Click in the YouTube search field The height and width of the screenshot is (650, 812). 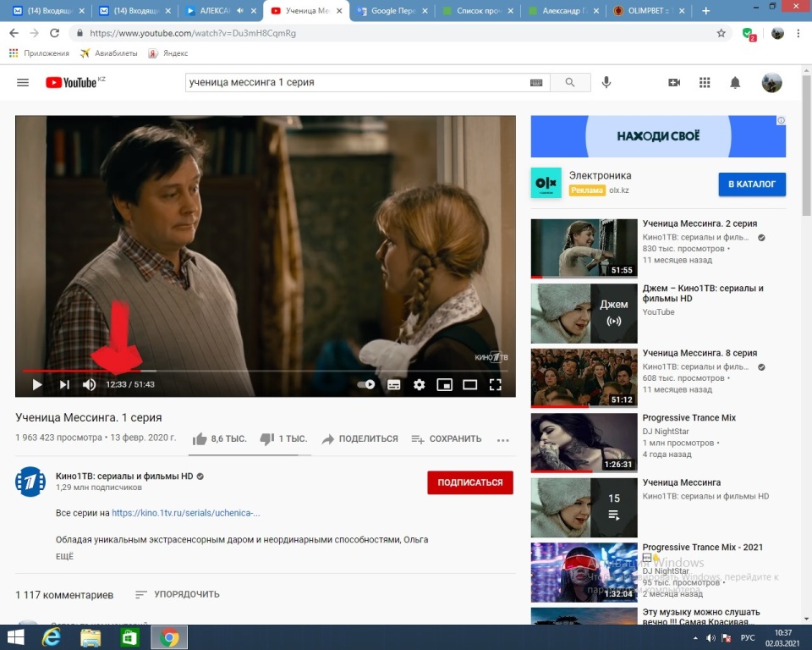357,82
